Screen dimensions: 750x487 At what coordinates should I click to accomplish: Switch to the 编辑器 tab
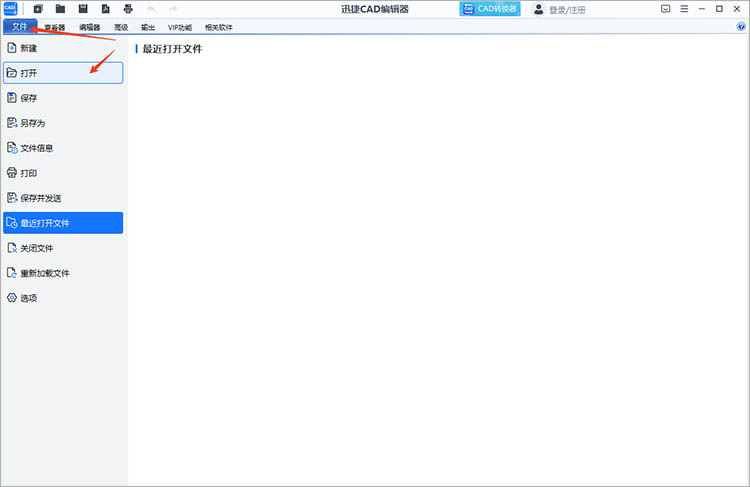tap(89, 27)
